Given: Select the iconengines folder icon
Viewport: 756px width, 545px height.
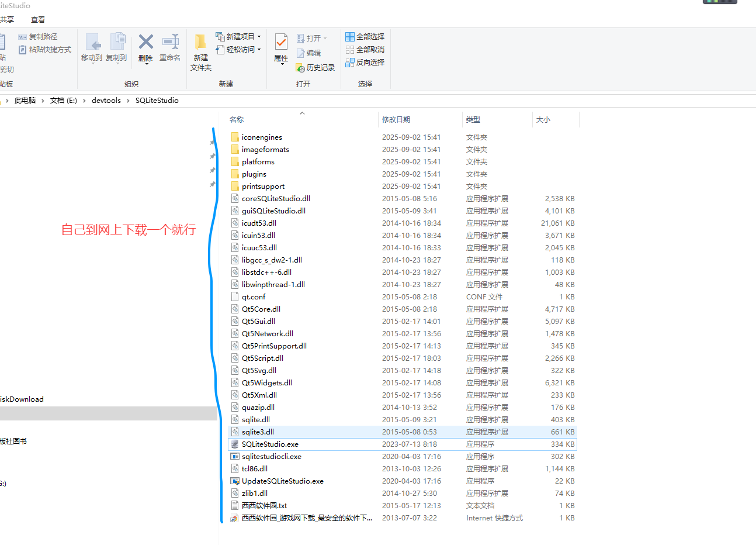Looking at the screenshot, I should click(x=235, y=137).
